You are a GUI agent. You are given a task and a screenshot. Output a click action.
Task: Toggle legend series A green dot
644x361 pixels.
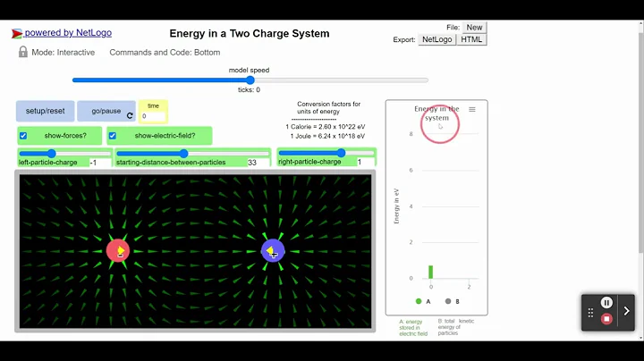(x=419, y=301)
